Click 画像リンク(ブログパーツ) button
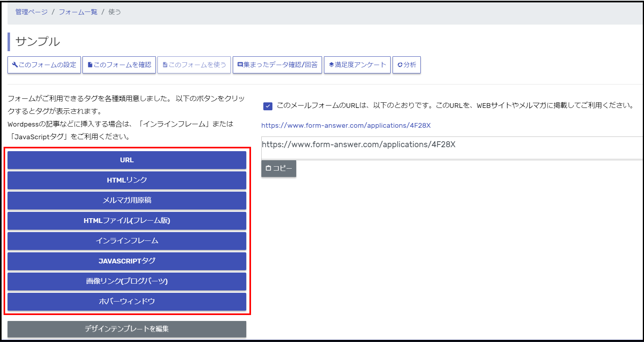Image resolution: width=644 pixels, height=342 pixels. [x=127, y=281]
